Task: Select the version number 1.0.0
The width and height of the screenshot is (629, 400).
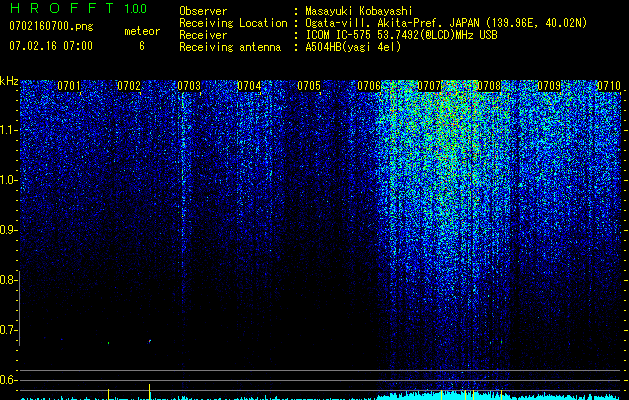Action: point(136,9)
